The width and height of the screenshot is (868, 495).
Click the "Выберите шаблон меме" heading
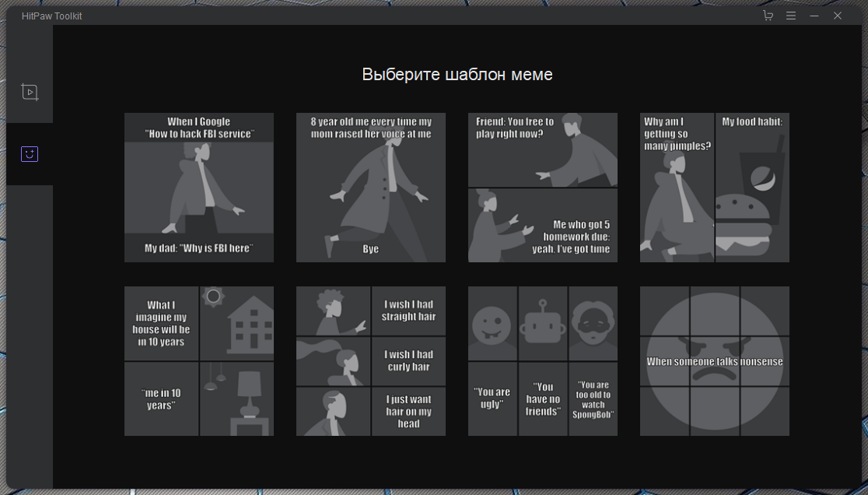point(457,75)
